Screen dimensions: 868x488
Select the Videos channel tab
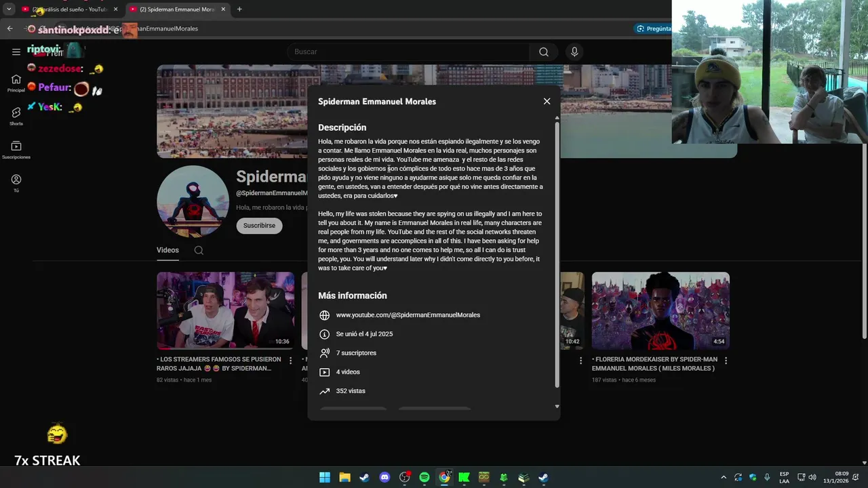click(167, 250)
